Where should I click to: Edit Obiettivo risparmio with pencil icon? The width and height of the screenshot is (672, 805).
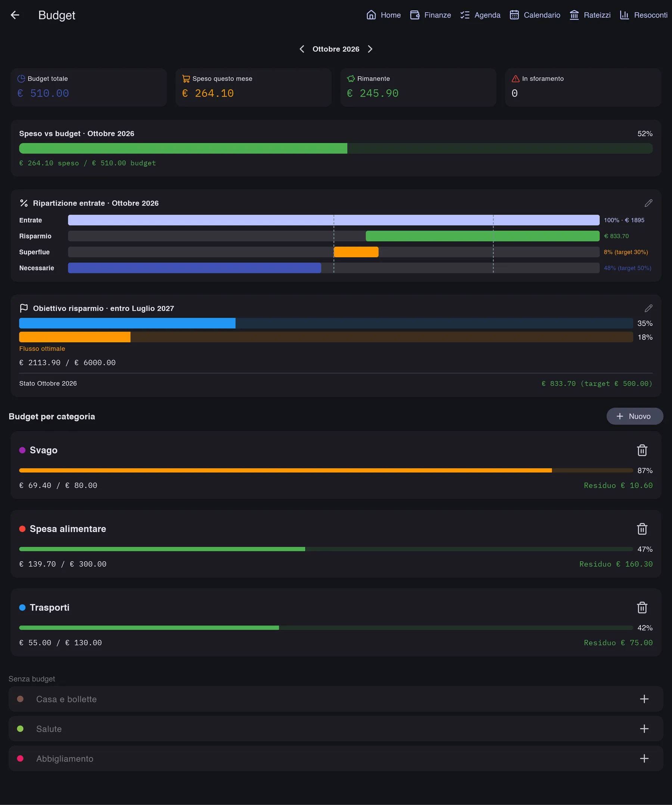pyautogui.click(x=648, y=308)
